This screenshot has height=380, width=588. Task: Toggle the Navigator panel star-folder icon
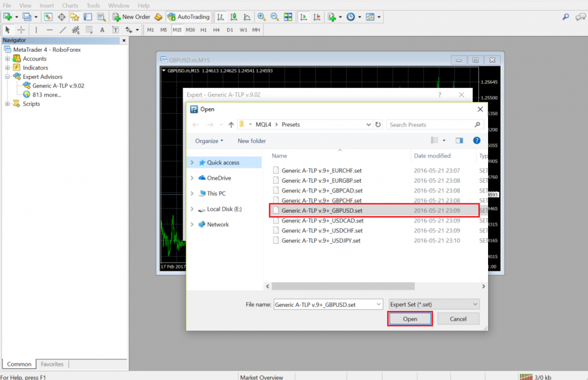click(x=75, y=17)
